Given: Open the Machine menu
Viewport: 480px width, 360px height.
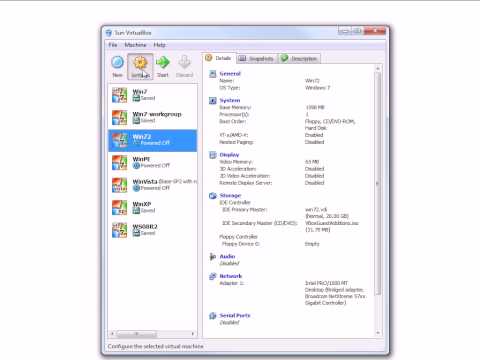Looking at the screenshot, I should tap(135, 45).
